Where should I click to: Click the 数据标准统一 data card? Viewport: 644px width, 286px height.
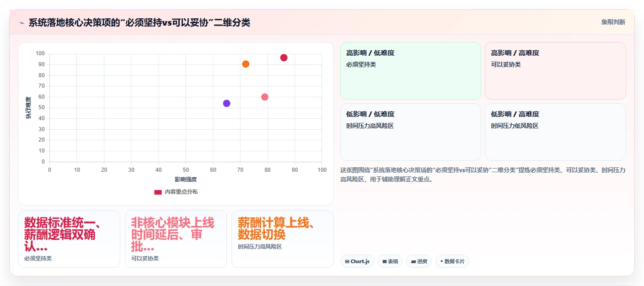click(x=69, y=239)
